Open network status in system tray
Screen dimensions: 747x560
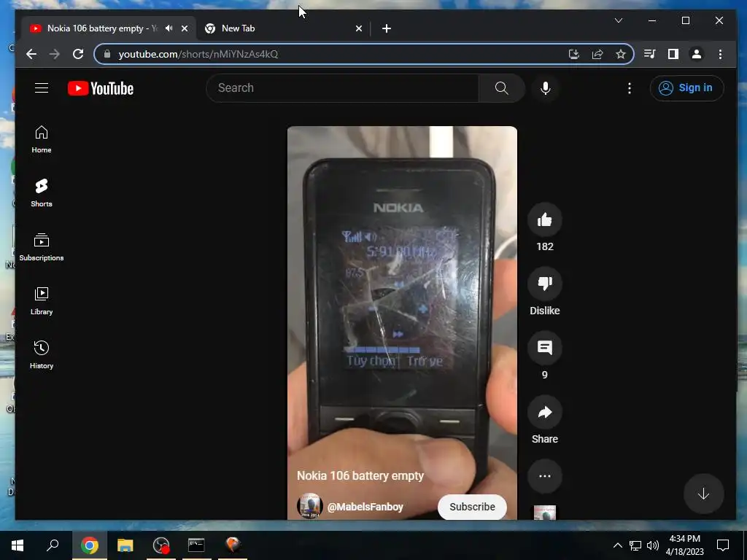coord(635,545)
